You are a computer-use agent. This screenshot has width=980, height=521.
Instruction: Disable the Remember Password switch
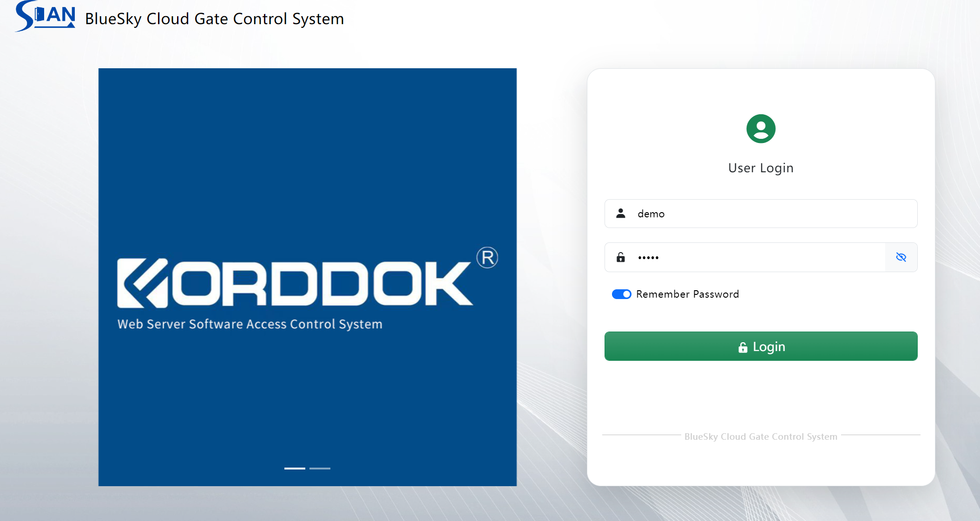click(x=621, y=294)
